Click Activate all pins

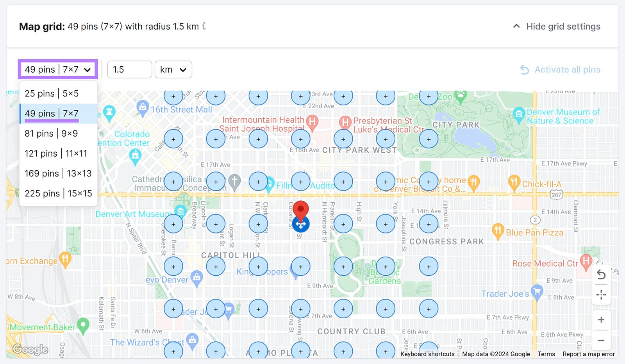(x=567, y=69)
